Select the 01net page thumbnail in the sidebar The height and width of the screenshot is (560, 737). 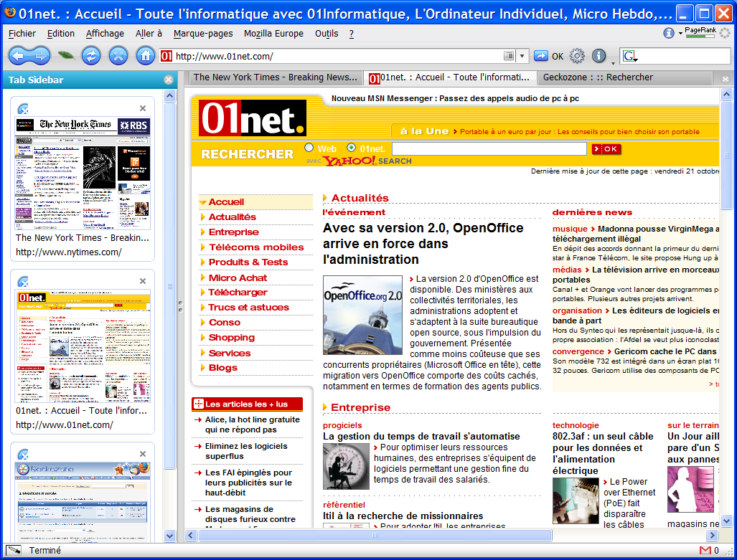[x=83, y=346]
